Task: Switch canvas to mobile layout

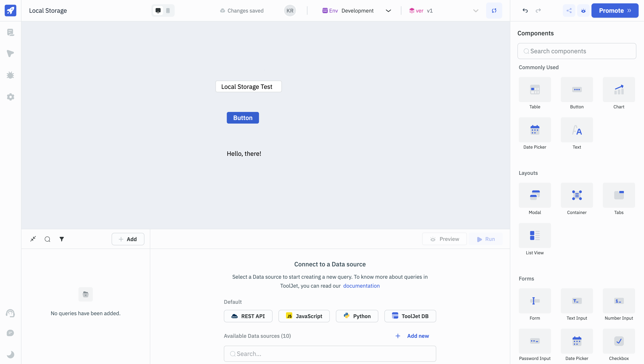Action: pos(168,11)
